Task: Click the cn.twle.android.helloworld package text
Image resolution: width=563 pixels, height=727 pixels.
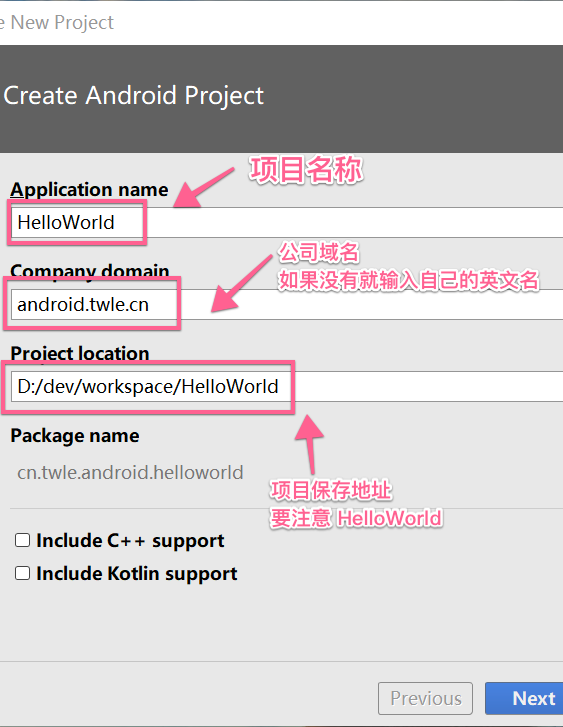Action: pos(130,472)
